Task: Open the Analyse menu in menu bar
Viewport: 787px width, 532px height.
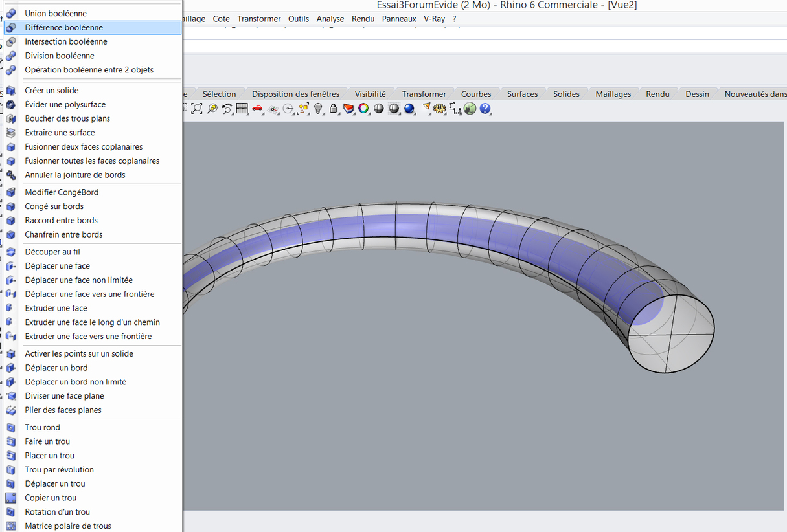Action: 330,19
